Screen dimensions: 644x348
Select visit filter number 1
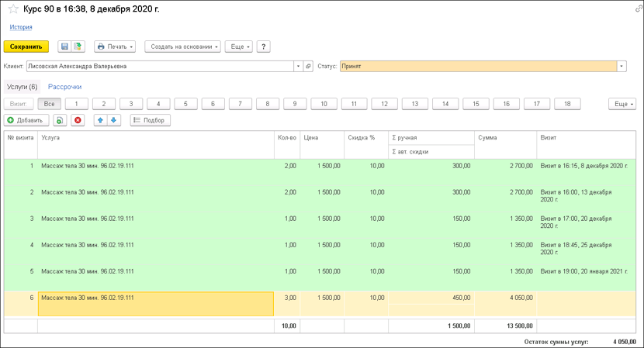(x=76, y=104)
